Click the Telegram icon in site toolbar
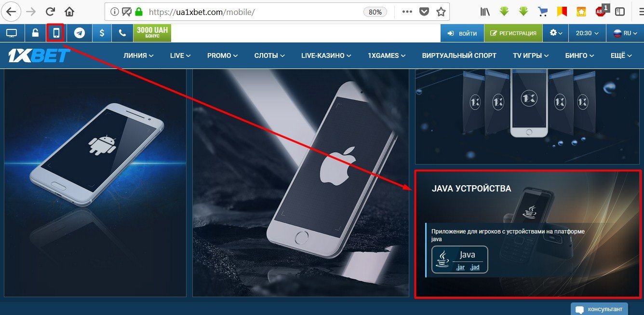Viewport: 644px width, 315px height. (80, 33)
